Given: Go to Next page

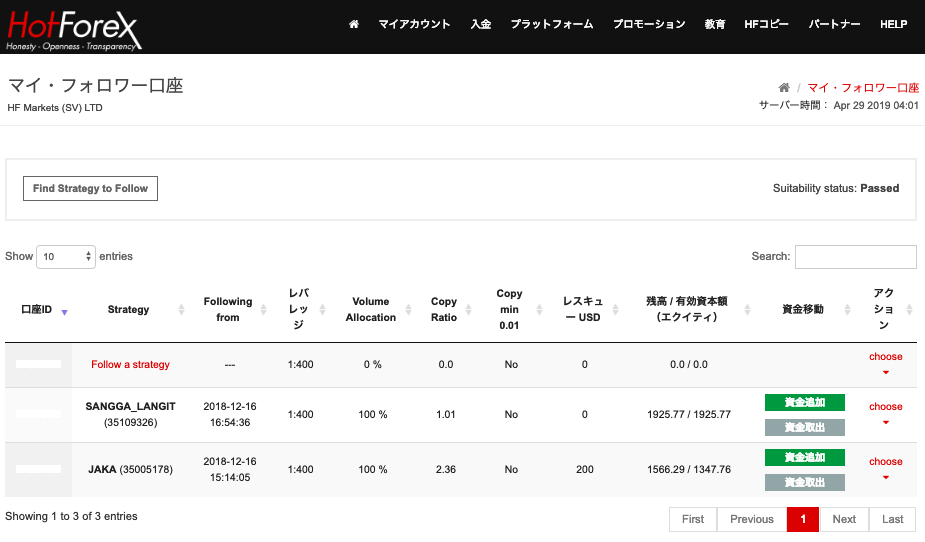Looking at the screenshot, I should [844, 519].
